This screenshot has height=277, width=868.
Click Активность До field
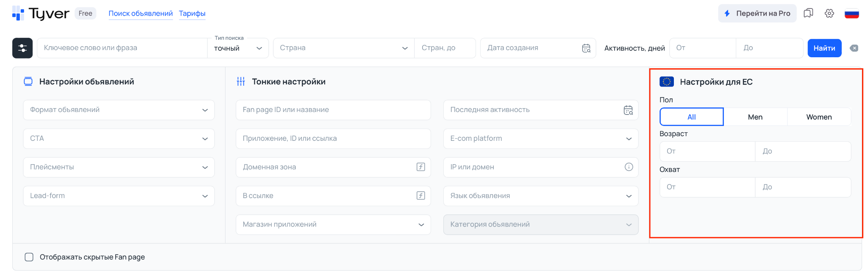pyautogui.click(x=770, y=48)
